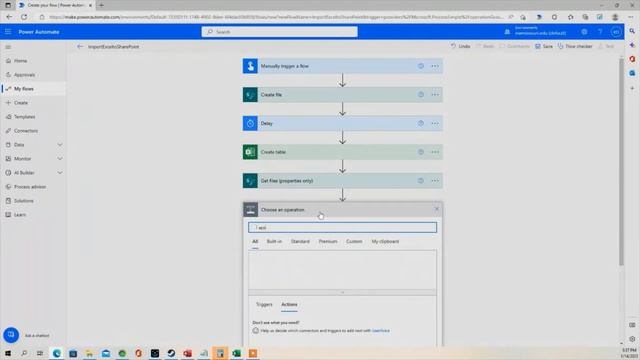
Task: Show help for Create table step
Action: (x=420, y=152)
